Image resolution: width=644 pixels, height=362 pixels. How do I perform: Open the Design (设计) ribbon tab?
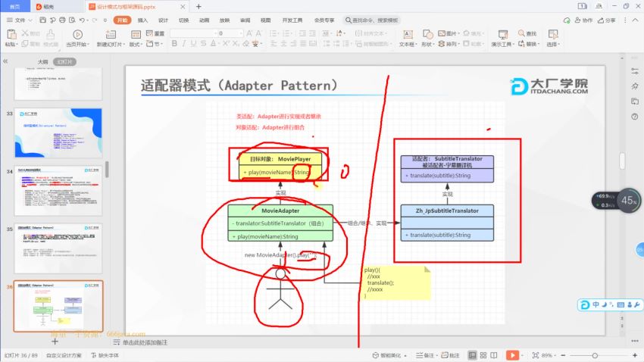pos(163,20)
